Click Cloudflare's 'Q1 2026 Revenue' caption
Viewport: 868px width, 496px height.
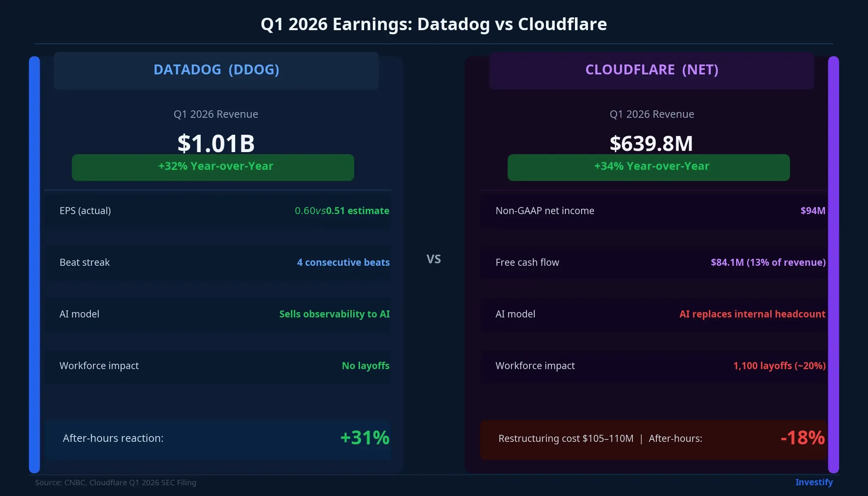tap(652, 114)
